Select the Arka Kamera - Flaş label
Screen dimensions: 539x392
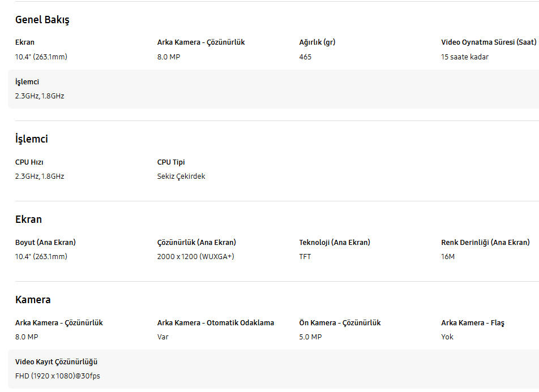(473, 323)
